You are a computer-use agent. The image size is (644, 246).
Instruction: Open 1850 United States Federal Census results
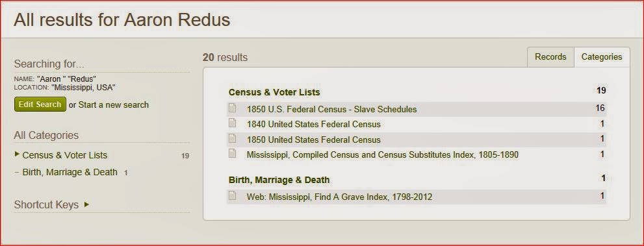click(314, 140)
